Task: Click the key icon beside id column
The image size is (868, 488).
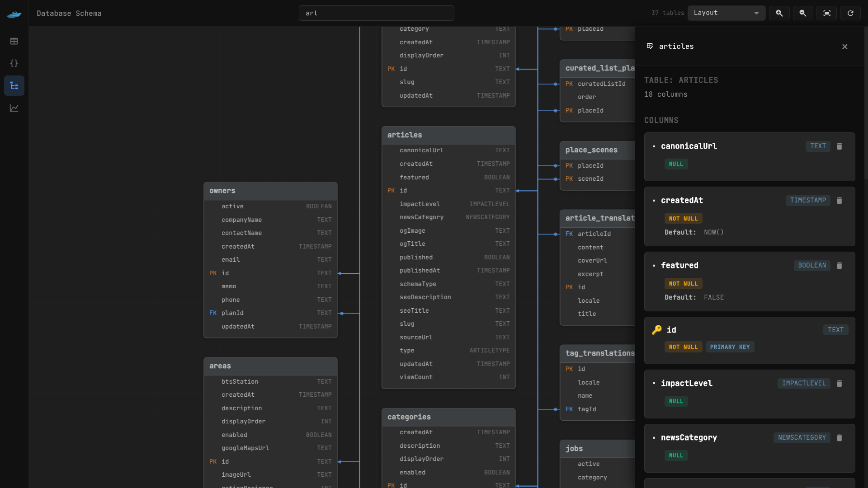Action: coord(657,330)
